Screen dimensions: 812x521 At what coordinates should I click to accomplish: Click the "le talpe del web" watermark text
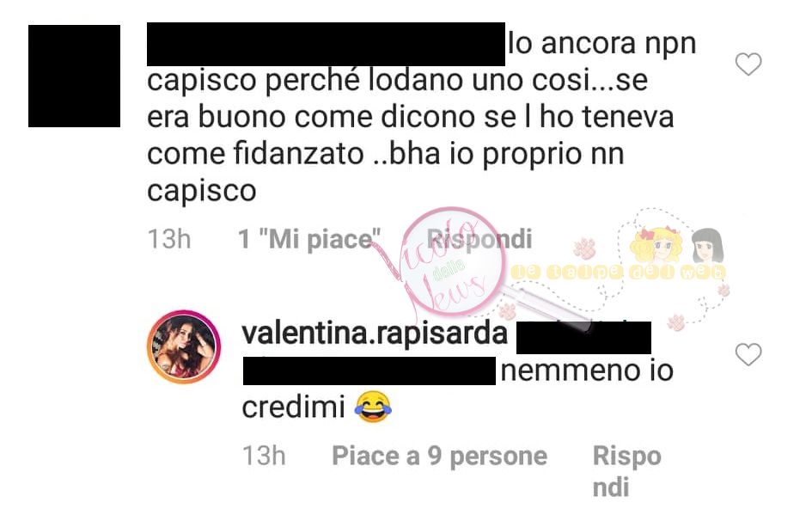tap(619, 272)
